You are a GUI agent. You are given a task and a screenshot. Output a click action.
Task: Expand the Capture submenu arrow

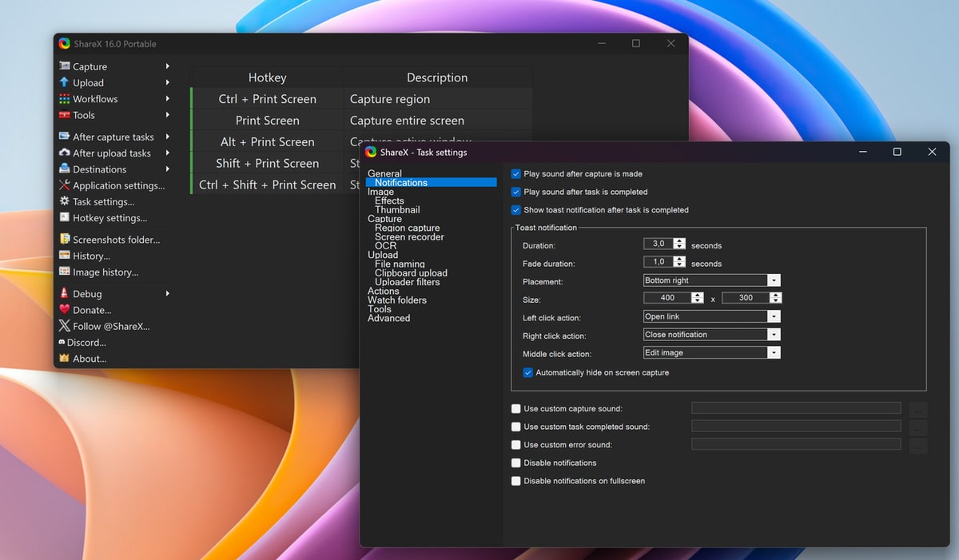point(168,66)
